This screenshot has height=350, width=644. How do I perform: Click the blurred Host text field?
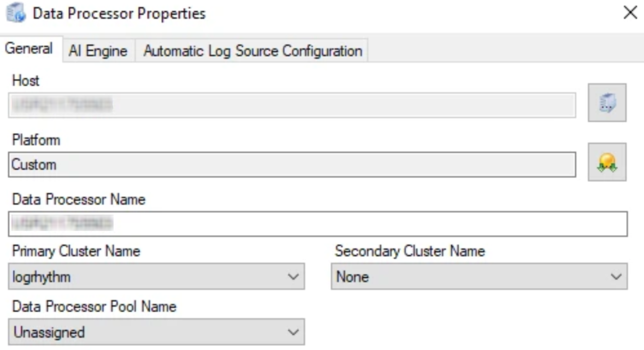point(292,105)
